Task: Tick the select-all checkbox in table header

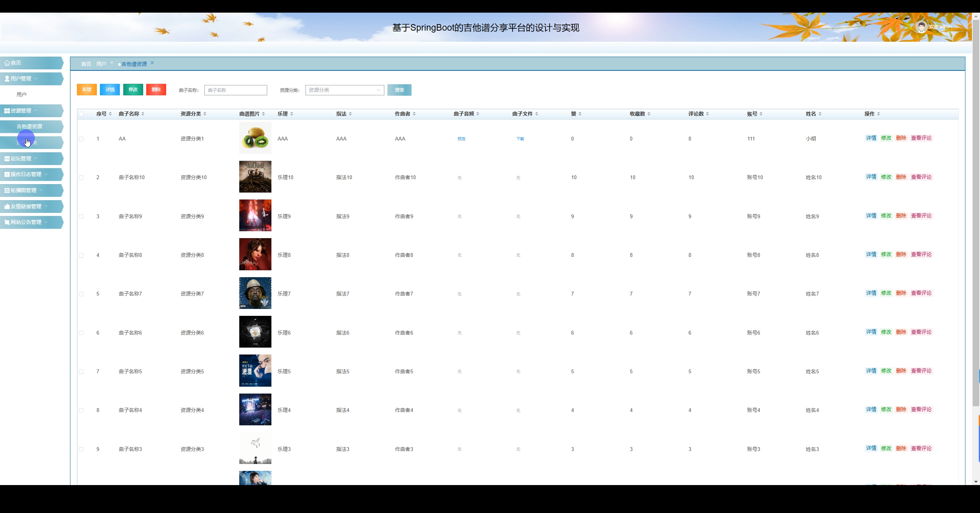Action: click(x=81, y=114)
